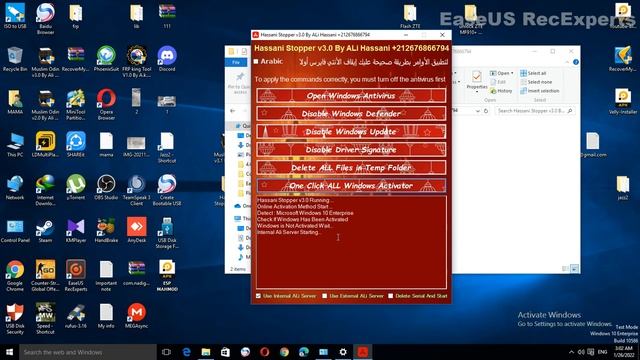Click Disable Windows Defender button
Image resolution: width=640 pixels, height=360 pixels.
tap(351, 114)
